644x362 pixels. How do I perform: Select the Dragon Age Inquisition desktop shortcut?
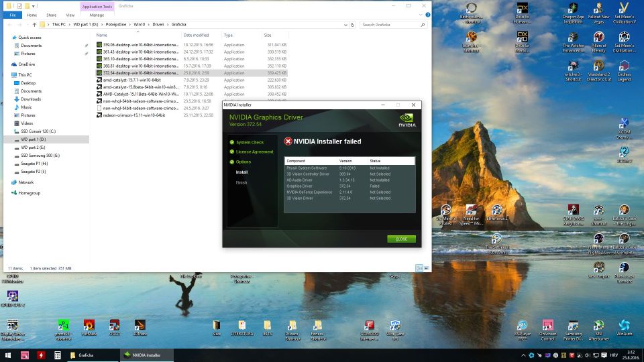tap(573, 9)
